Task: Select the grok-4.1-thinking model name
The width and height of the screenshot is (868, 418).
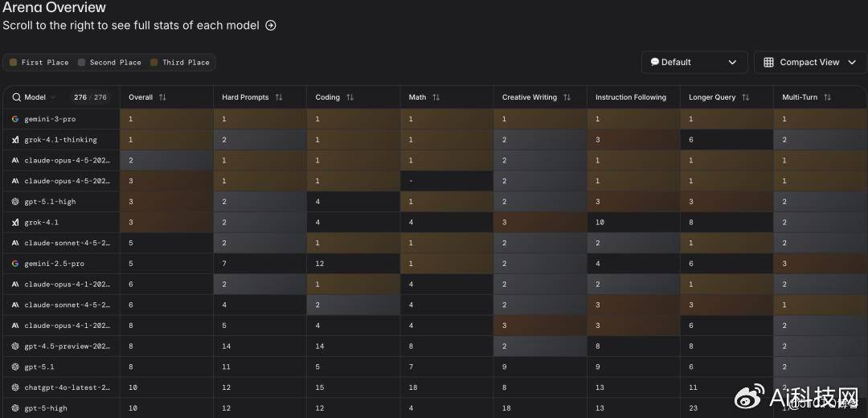Action: (x=60, y=140)
